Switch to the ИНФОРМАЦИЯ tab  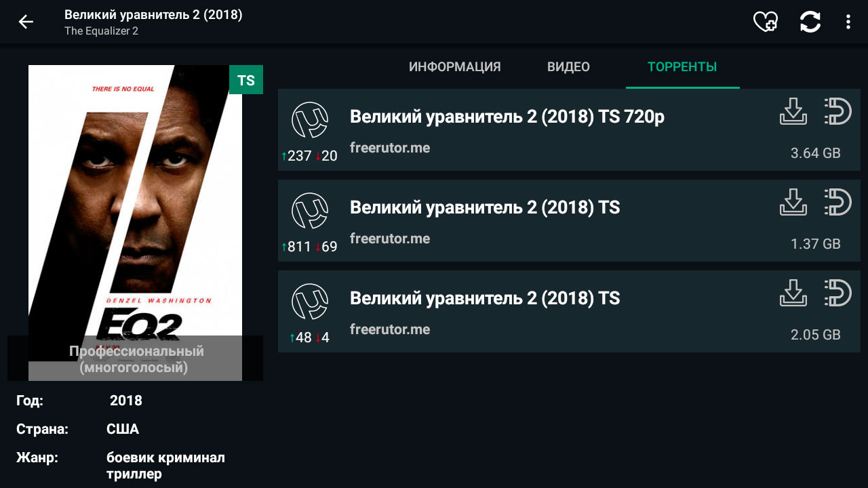click(x=454, y=67)
